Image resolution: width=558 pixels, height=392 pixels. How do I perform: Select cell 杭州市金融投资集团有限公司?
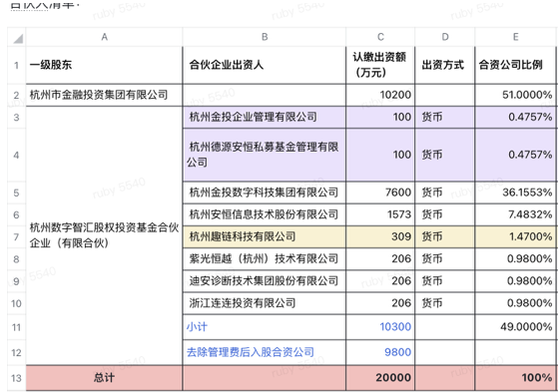(x=104, y=95)
